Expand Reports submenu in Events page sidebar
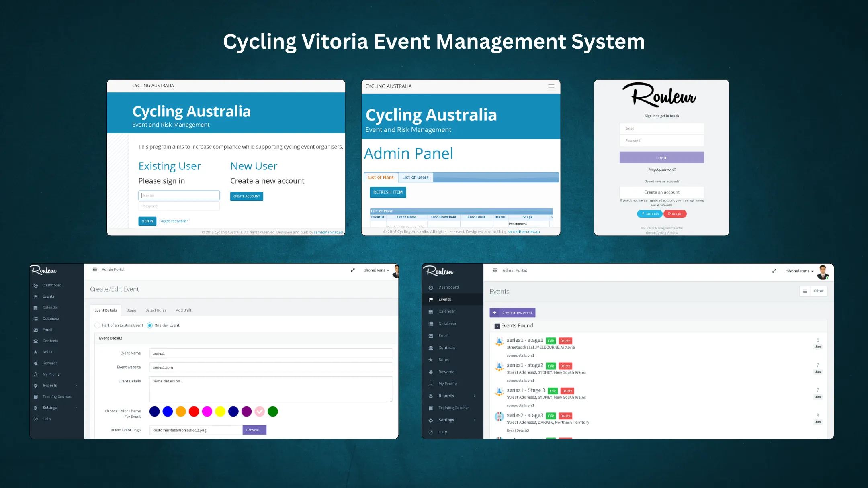Screen dimensions: 868x488 [x=475, y=396]
